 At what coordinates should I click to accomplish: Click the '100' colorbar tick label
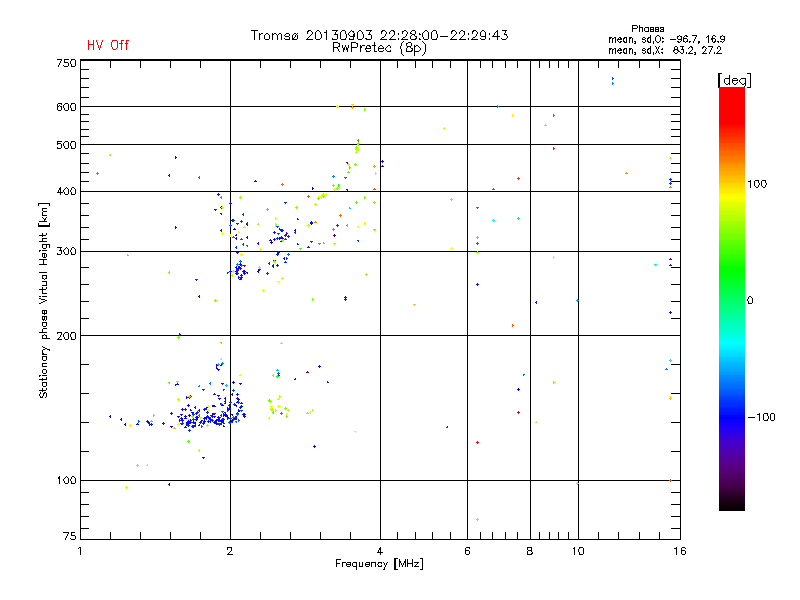pyautogui.click(x=757, y=184)
